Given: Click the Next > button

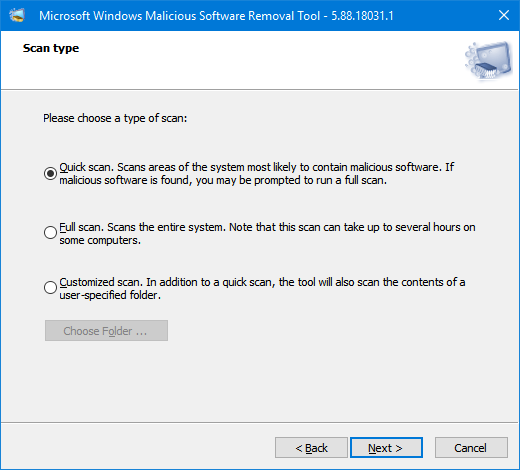Looking at the screenshot, I should pos(386,448).
